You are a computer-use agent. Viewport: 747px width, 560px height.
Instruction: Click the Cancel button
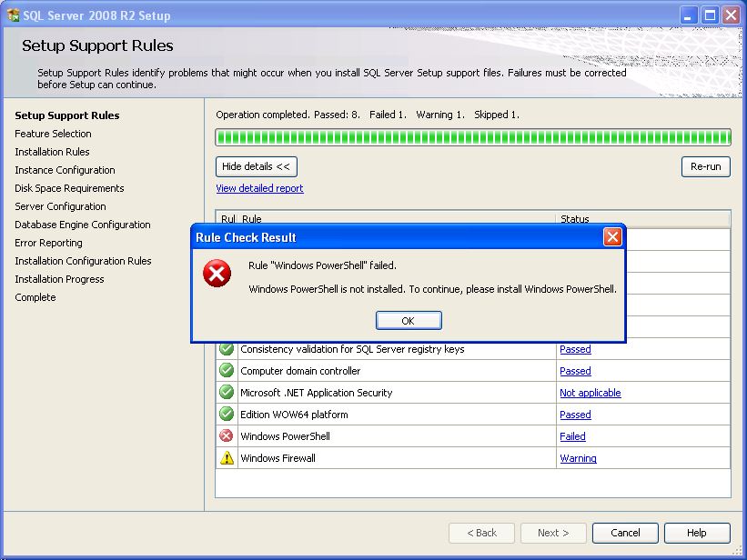(x=625, y=533)
